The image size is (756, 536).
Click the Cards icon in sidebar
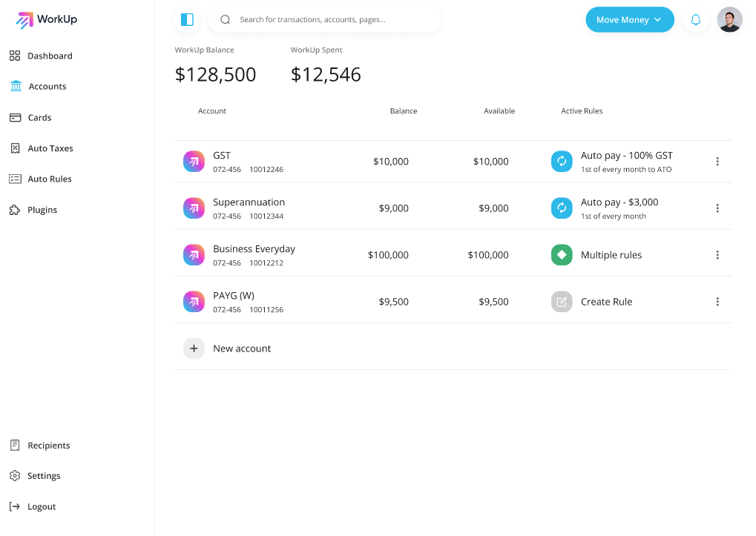pyautogui.click(x=16, y=118)
